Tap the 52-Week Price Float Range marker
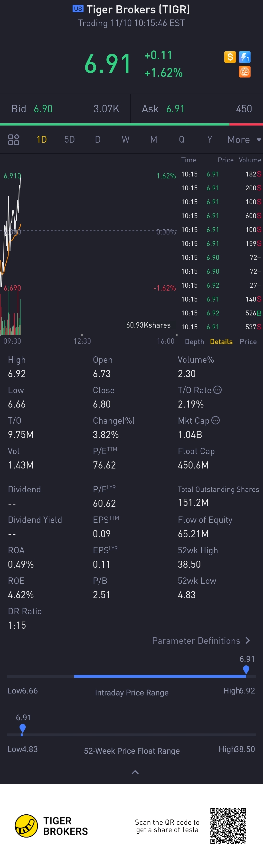Image resolution: width=263 pixels, height=868 pixels. (23, 729)
